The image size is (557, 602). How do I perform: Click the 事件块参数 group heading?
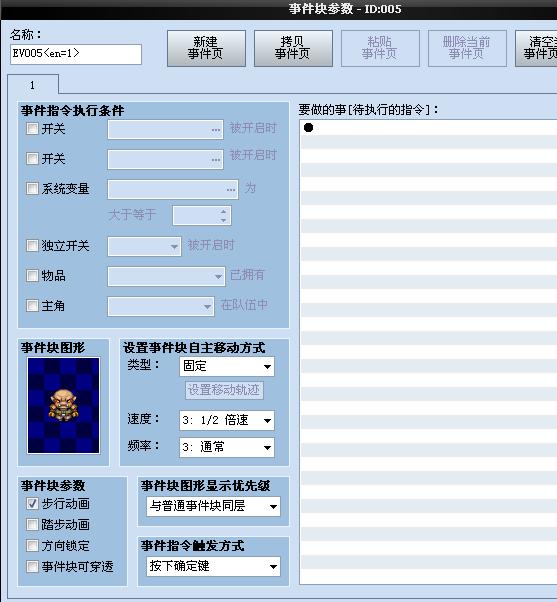tap(53, 485)
